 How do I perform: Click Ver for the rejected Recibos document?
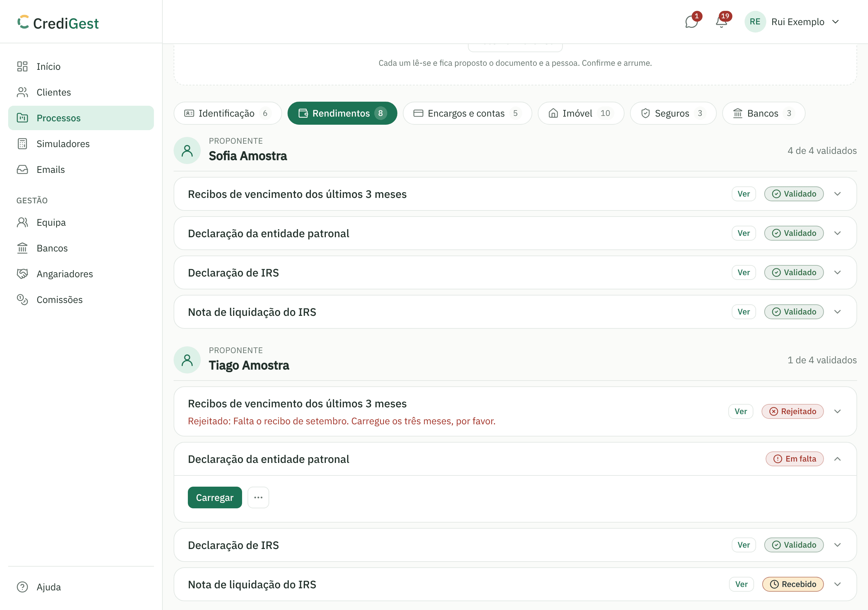tap(741, 411)
